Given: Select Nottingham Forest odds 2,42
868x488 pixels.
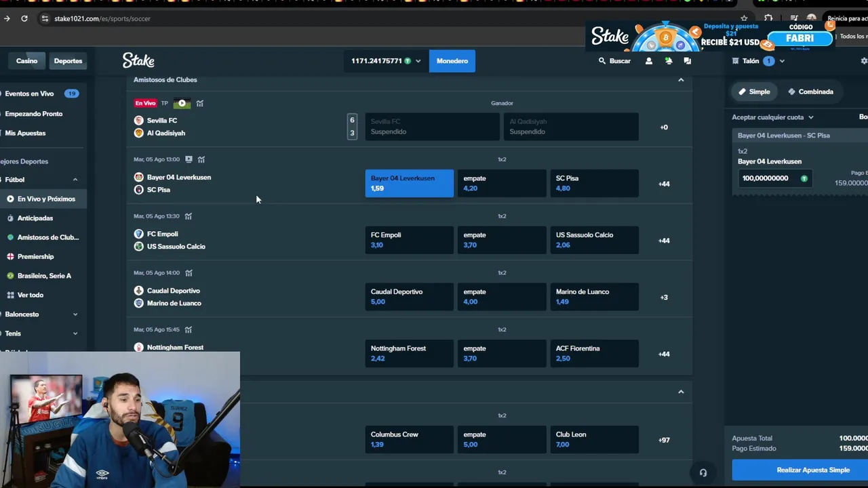Looking at the screenshot, I should pos(410,353).
